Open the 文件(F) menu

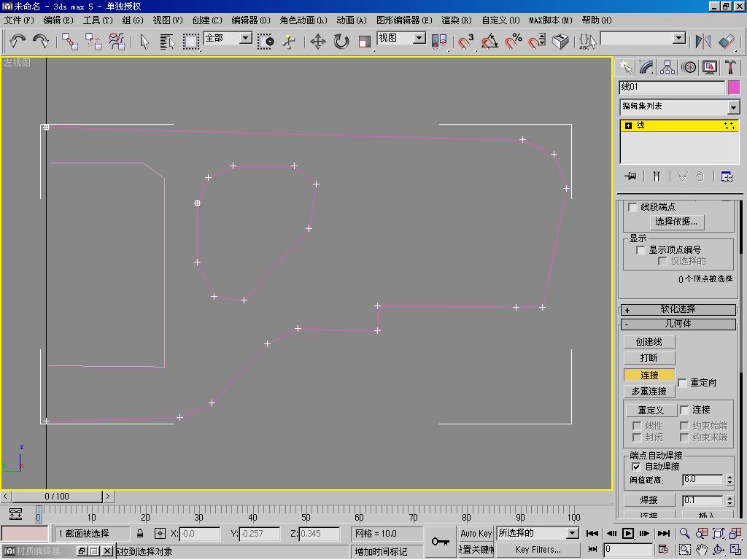coord(19,20)
